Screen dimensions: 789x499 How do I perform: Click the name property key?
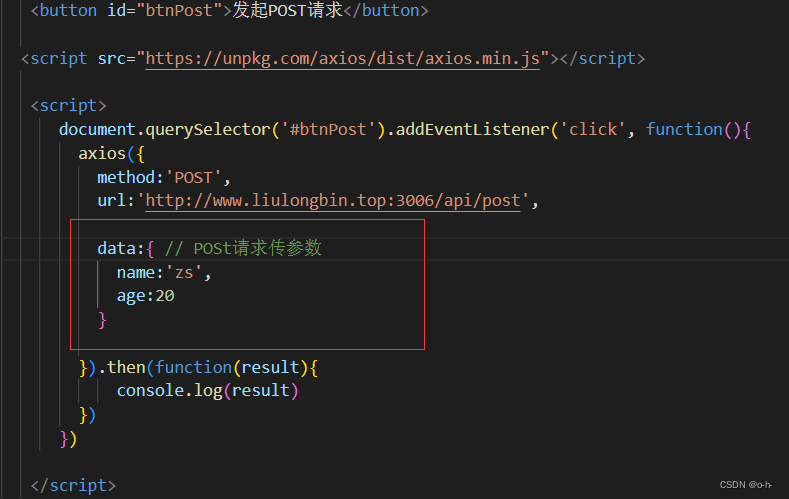136,273
